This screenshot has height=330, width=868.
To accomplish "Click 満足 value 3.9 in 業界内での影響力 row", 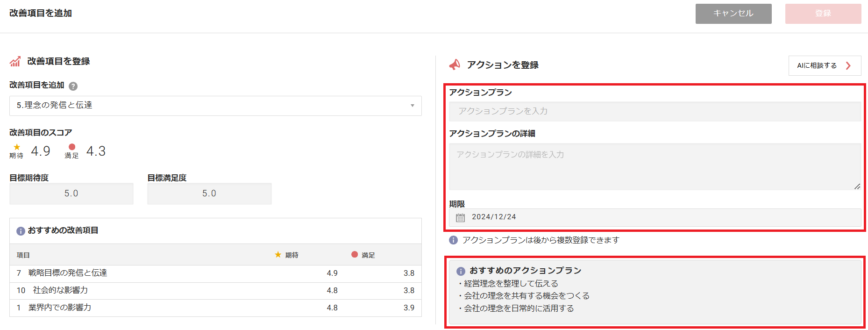I will pyautogui.click(x=409, y=308).
